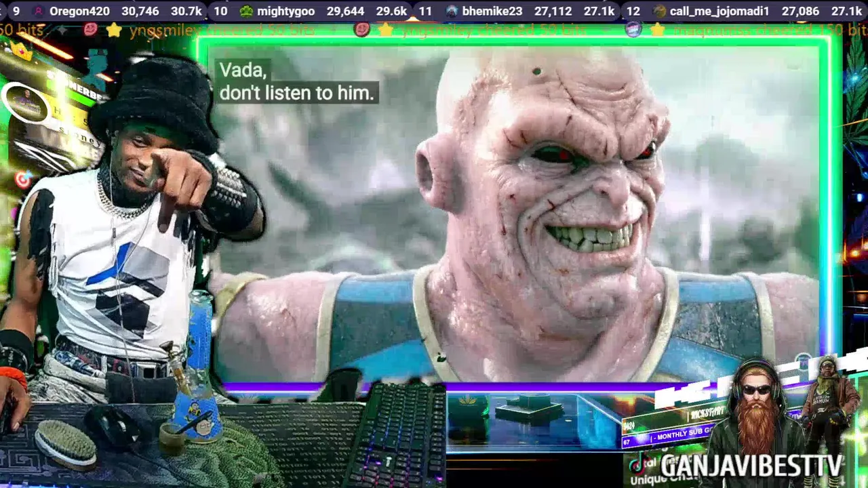This screenshot has height=488, width=868.
Task: Click the bhemike23 leaderboard name
Action: [492, 12]
